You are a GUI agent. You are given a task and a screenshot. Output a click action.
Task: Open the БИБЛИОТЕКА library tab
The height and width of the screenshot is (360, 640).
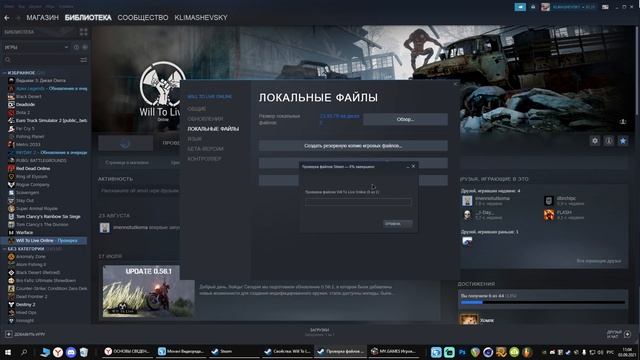(88, 18)
